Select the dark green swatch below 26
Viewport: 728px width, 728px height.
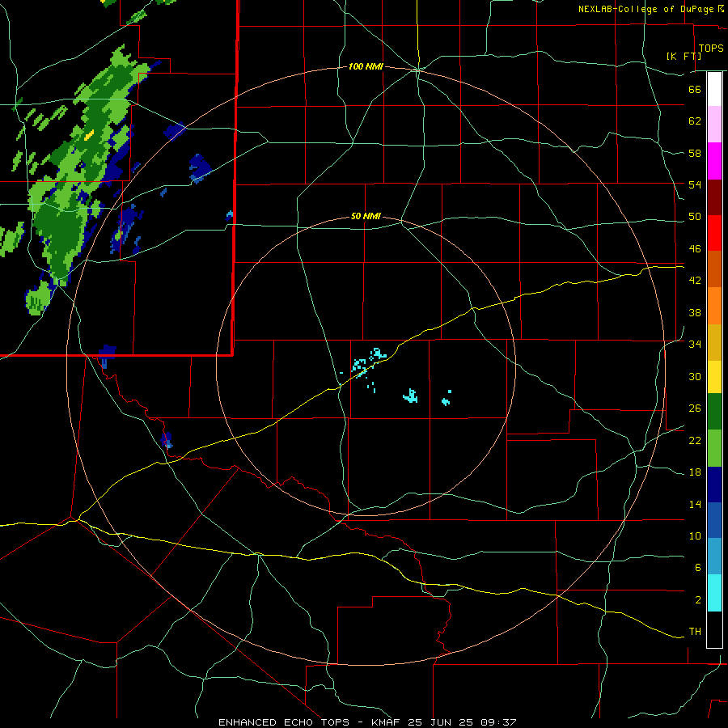714,412
